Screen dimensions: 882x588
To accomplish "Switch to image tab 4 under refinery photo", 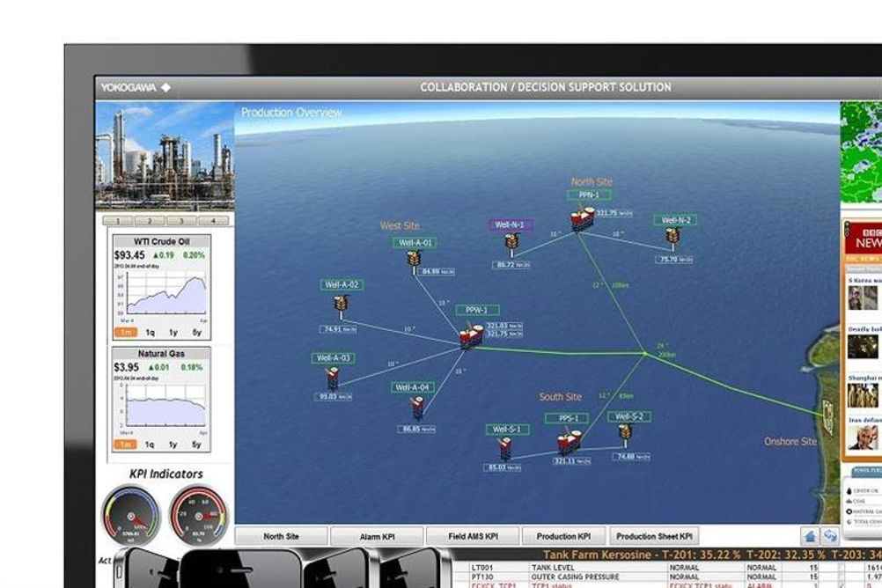I will [213, 221].
